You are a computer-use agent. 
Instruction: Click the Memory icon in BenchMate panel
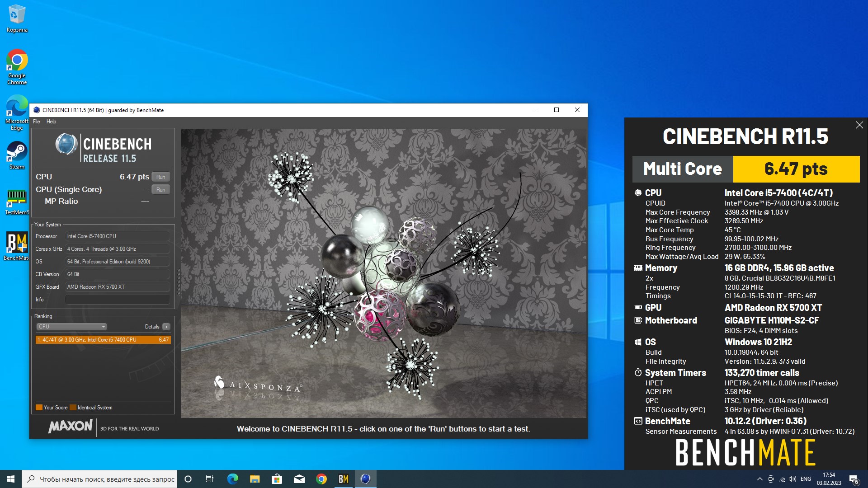(x=638, y=268)
